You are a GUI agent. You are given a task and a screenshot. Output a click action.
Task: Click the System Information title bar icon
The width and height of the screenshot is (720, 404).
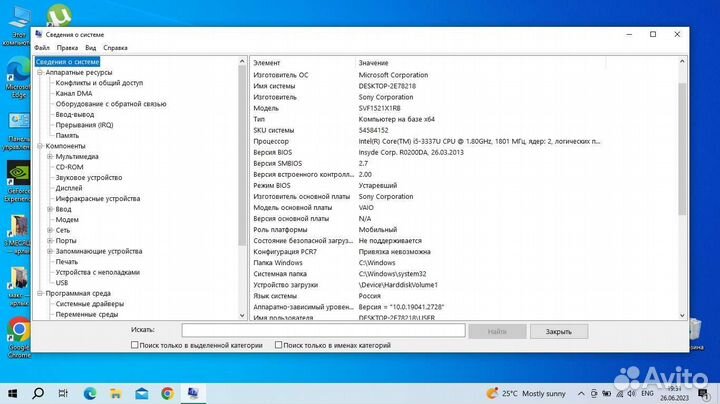click(x=39, y=34)
